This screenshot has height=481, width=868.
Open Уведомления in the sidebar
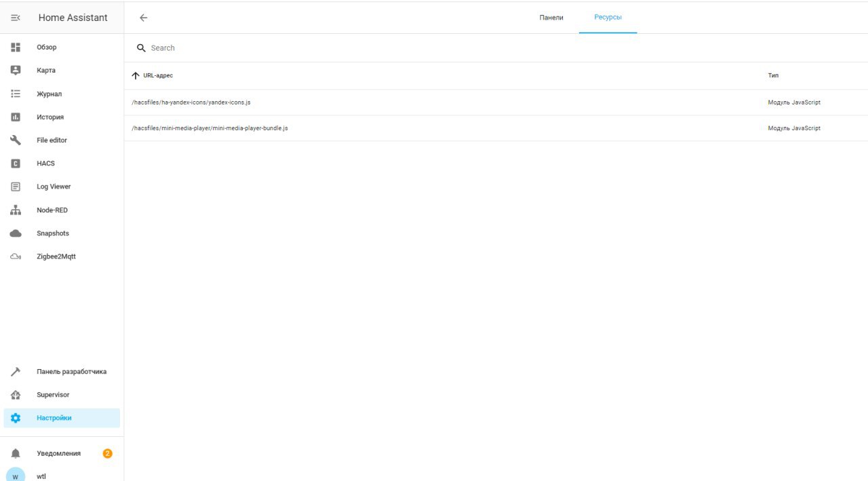point(62,453)
